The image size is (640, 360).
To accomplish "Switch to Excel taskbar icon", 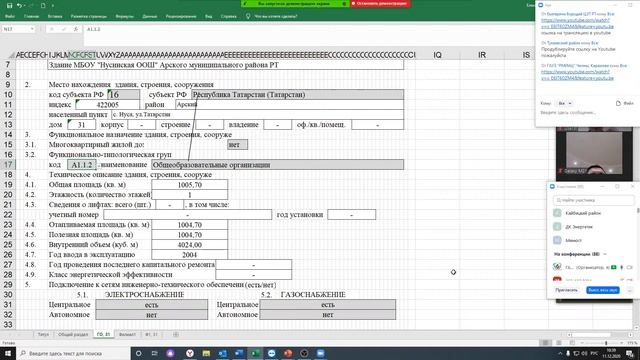I will point(255,353).
